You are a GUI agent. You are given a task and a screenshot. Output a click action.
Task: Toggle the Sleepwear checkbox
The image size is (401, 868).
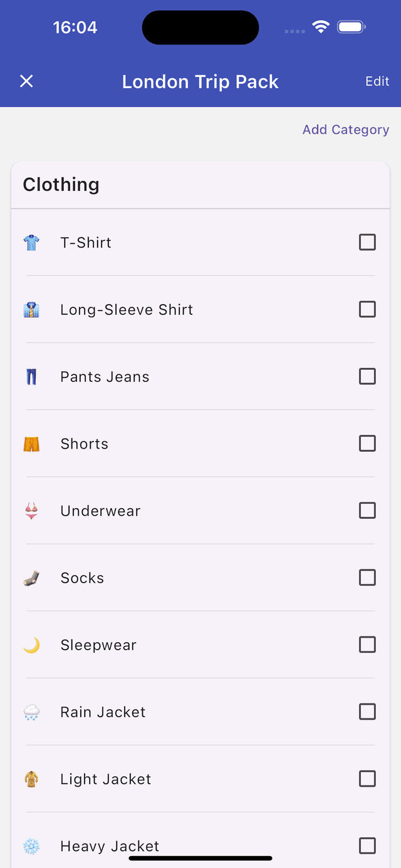coord(367,645)
